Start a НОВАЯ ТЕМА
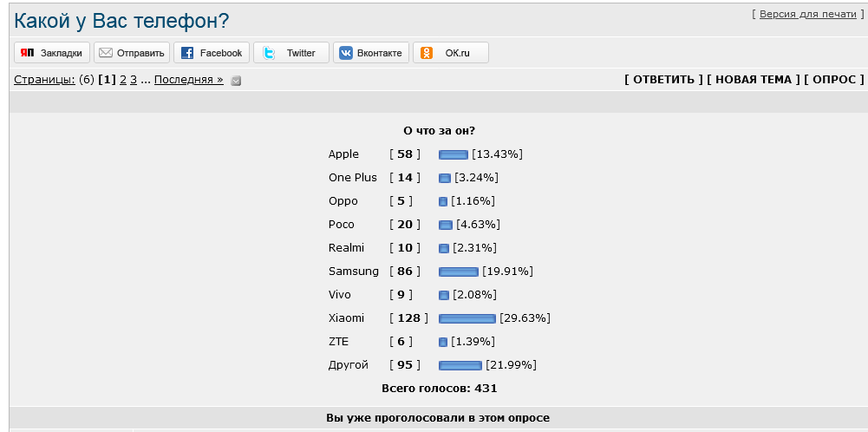Screen dimensions: 868x432 click(x=754, y=80)
